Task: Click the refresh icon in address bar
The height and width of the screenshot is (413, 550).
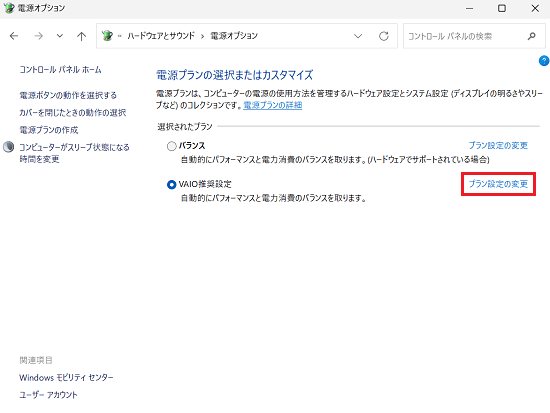Action: tap(384, 36)
